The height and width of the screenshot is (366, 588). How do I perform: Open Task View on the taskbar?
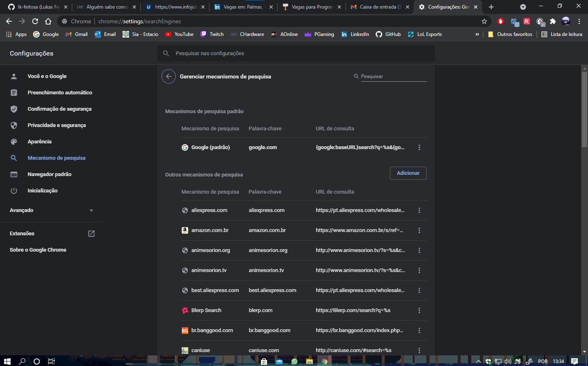click(51, 361)
